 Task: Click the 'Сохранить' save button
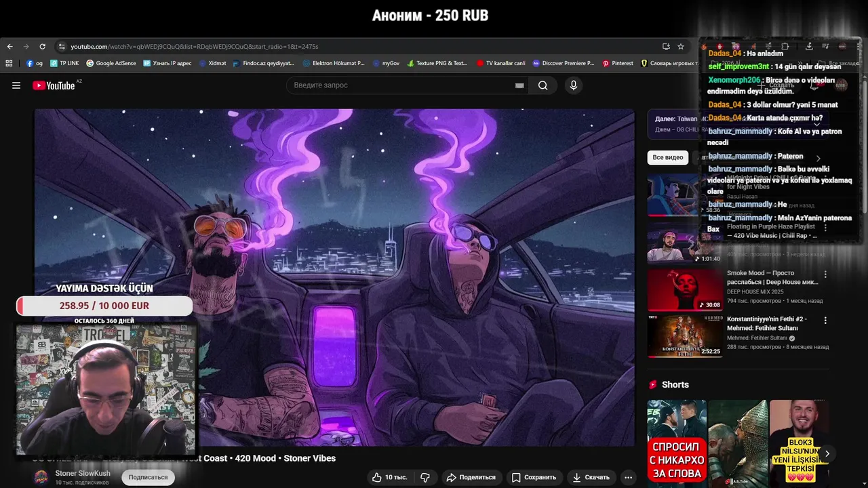pos(534,477)
